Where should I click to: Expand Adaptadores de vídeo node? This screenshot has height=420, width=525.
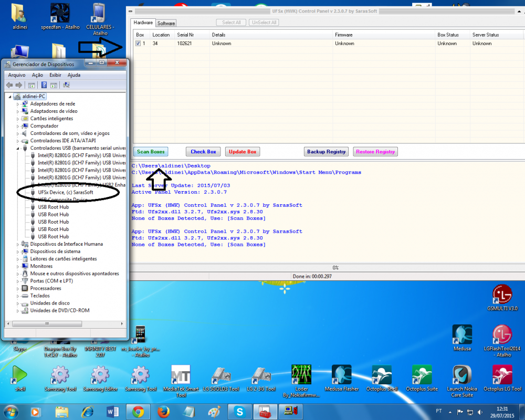18,111
